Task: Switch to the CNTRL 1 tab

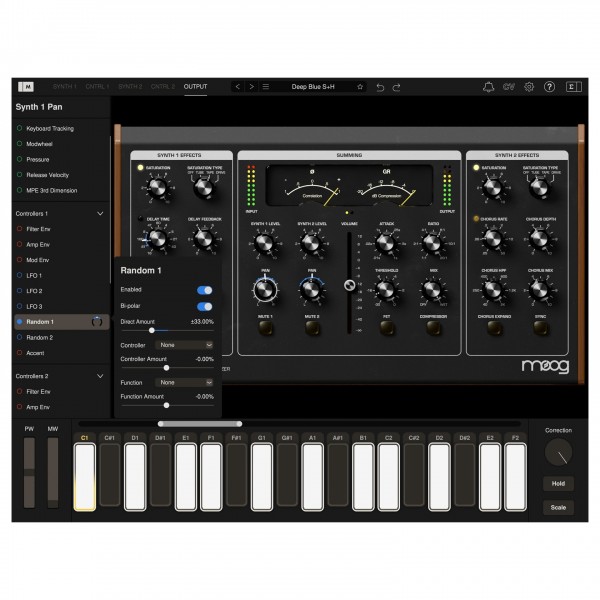Action: point(97,87)
